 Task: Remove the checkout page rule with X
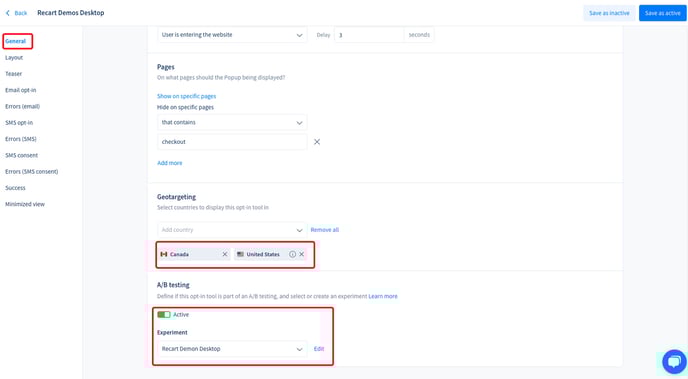coord(317,142)
